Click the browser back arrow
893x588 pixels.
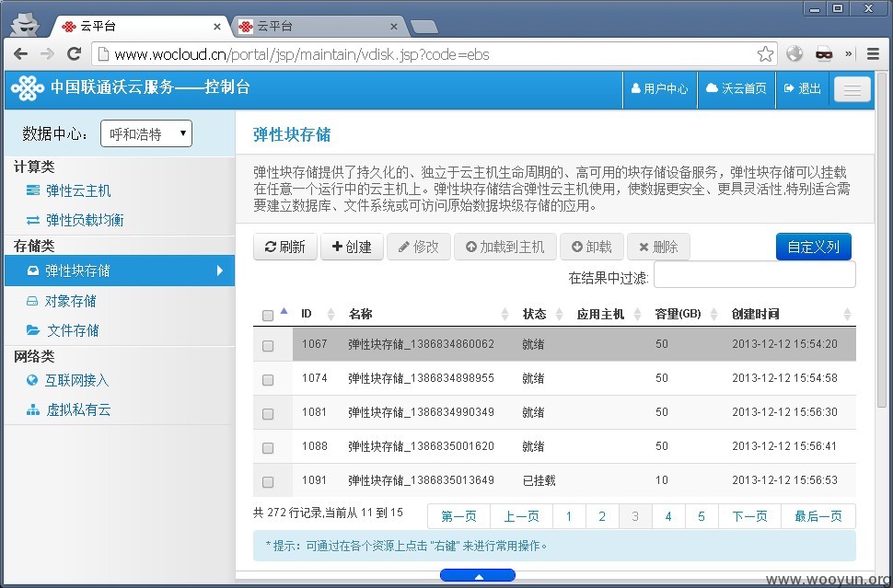click(x=20, y=54)
